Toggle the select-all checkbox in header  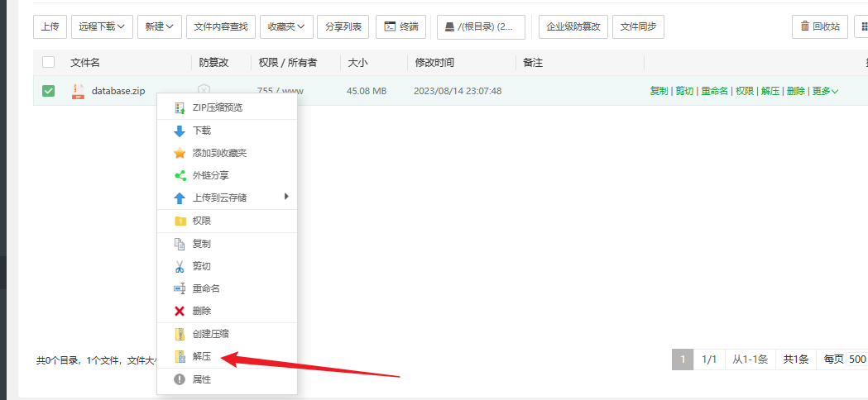click(x=49, y=62)
